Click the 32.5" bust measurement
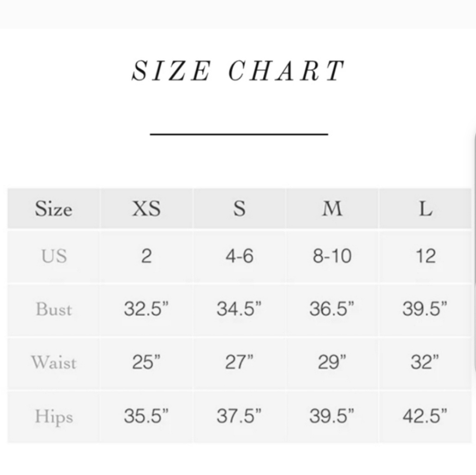 tap(146, 309)
